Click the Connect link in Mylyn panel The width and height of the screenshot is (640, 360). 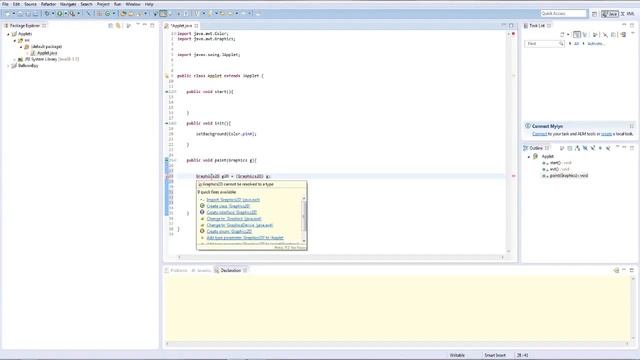pos(539,134)
